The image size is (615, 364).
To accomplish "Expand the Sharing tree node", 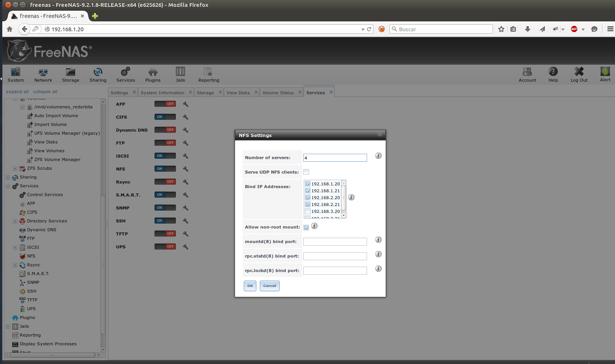I will (8, 177).
